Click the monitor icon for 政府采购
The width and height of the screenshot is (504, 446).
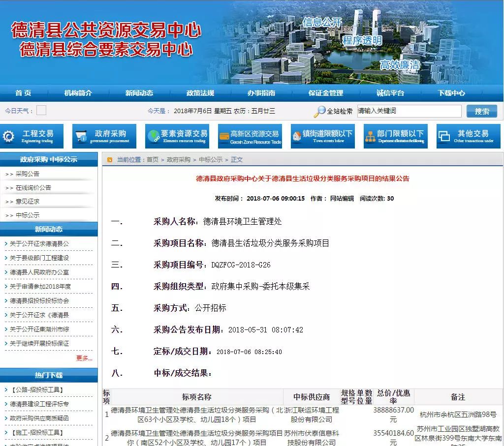pyautogui.click(x=81, y=137)
